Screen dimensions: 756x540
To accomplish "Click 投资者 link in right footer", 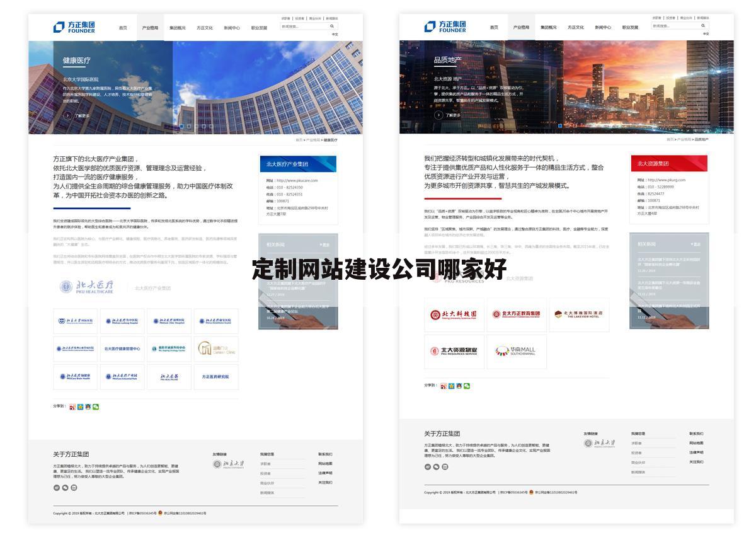I will coord(636,452).
